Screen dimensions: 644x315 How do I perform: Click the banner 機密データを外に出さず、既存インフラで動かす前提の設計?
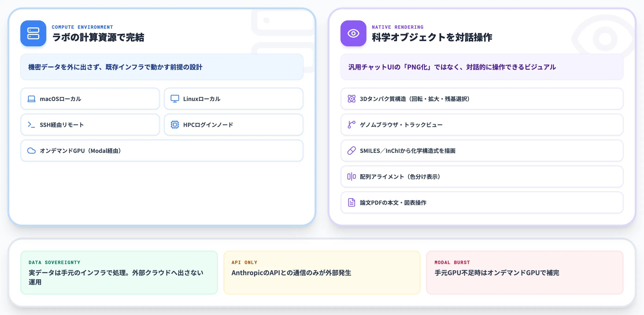[x=162, y=67]
